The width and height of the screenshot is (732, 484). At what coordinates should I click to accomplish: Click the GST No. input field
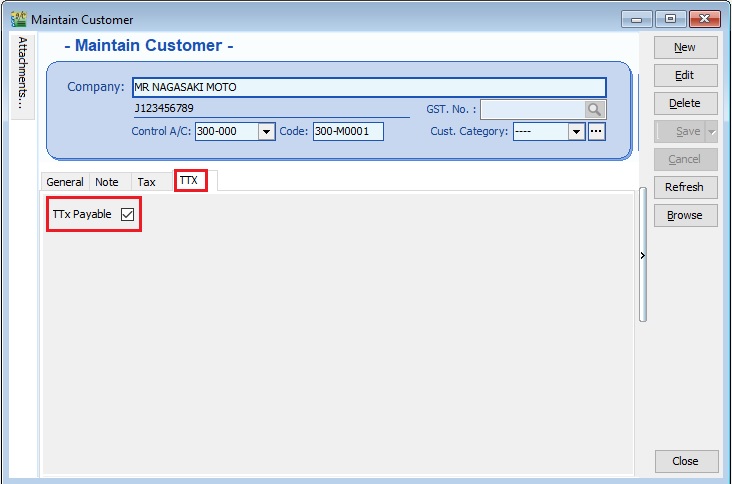(533, 110)
